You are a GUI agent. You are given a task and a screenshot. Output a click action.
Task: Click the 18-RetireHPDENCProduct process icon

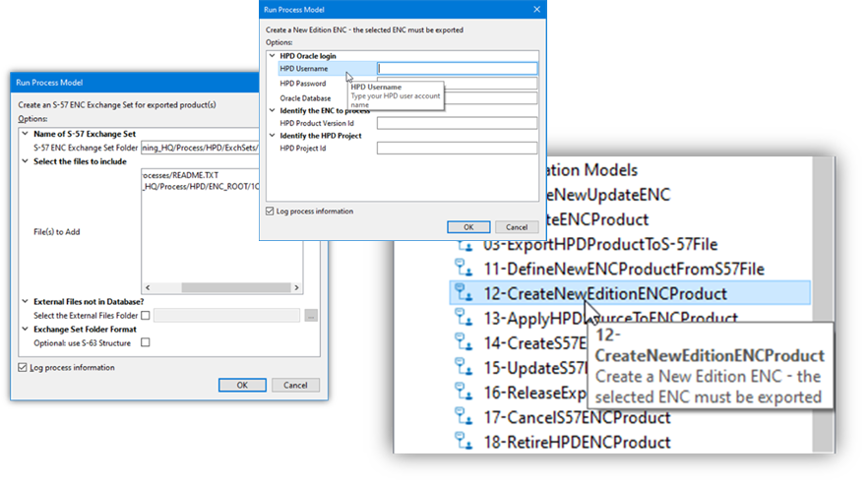point(465,442)
